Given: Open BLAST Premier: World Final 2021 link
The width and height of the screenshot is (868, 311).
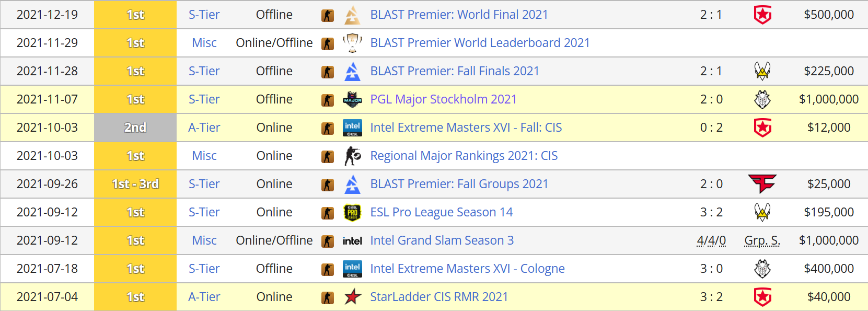Looking at the screenshot, I should (459, 15).
